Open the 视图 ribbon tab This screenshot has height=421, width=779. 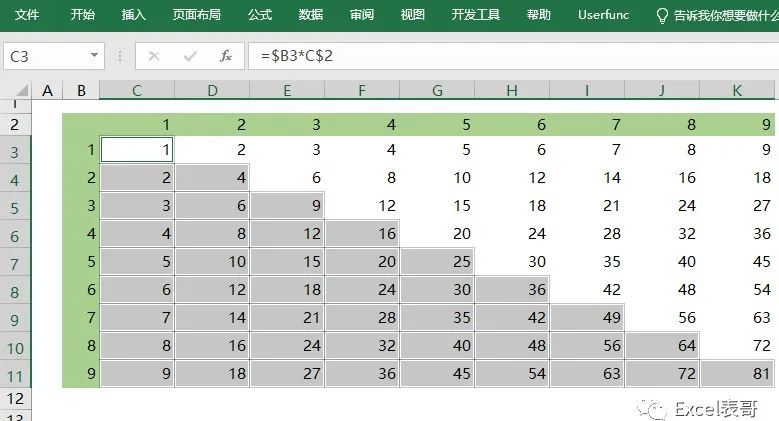pyautogui.click(x=413, y=15)
